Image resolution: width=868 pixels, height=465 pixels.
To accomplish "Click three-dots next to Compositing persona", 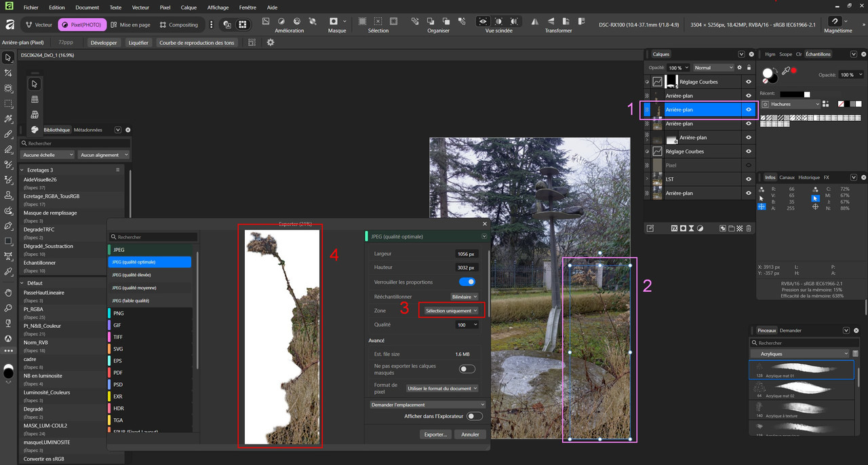I will point(212,25).
